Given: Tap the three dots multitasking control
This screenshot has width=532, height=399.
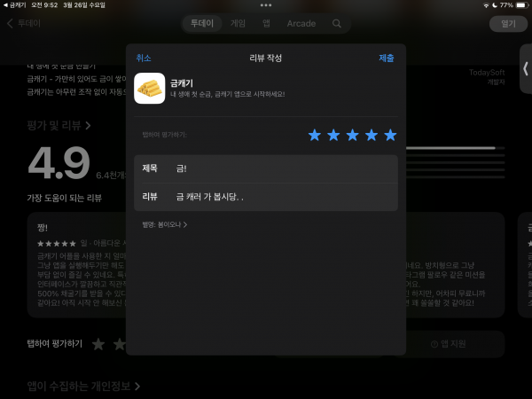Looking at the screenshot, I should (266, 5).
